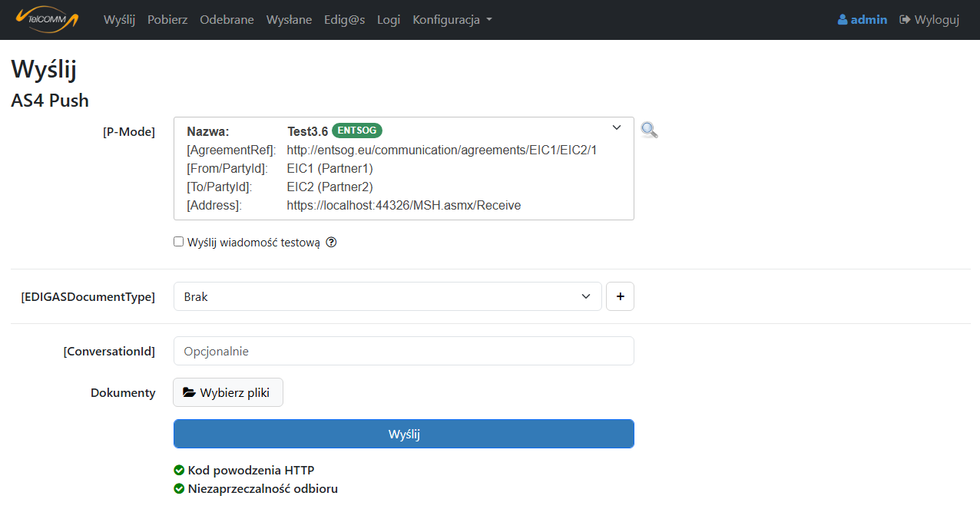Click the Wybierz pliki button

pos(227,392)
